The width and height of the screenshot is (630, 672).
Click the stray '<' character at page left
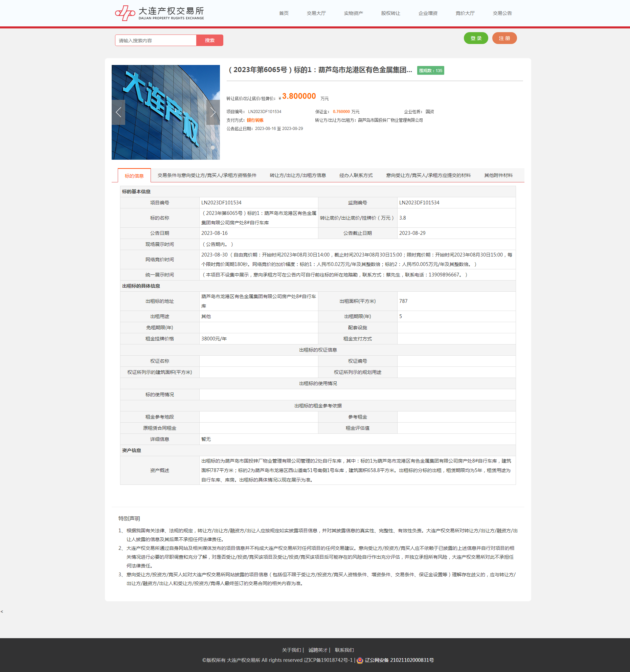click(x=2, y=611)
